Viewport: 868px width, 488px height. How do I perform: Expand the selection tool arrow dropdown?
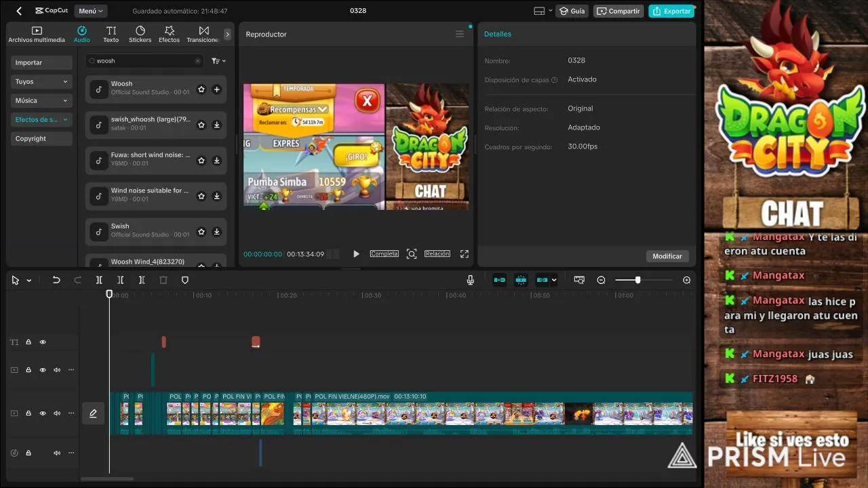pos(29,281)
